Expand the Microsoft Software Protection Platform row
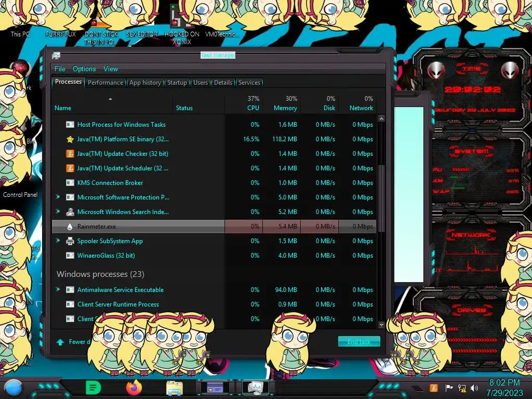The width and height of the screenshot is (532, 399). point(58,197)
